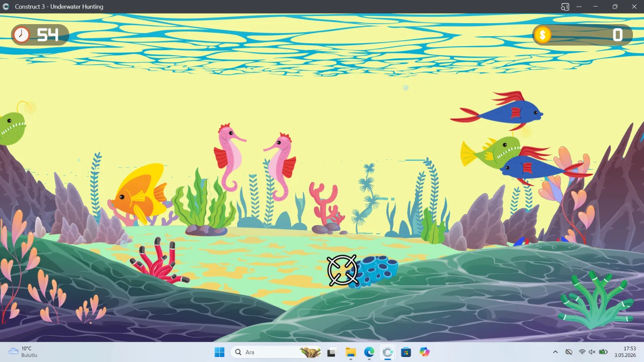This screenshot has width=644, height=362.
Task: Open the weather widget showing 10°C
Action: point(23,352)
